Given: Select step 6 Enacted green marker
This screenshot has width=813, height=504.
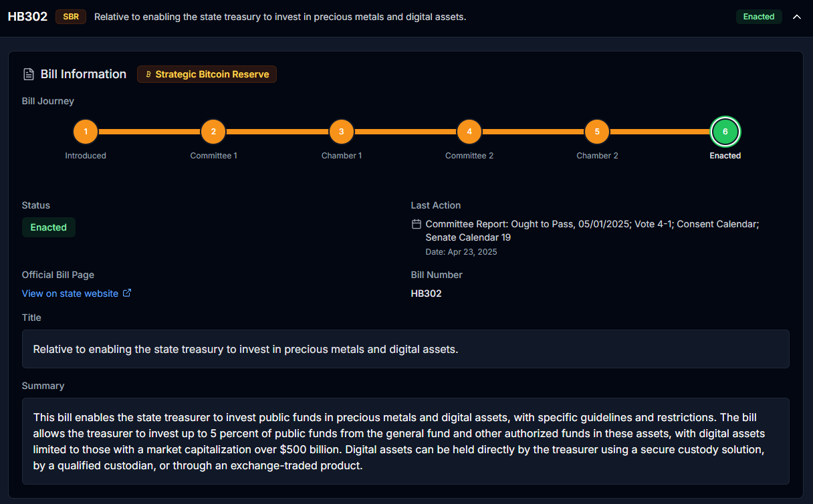Looking at the screenshot, I should (x=725, y=132).
